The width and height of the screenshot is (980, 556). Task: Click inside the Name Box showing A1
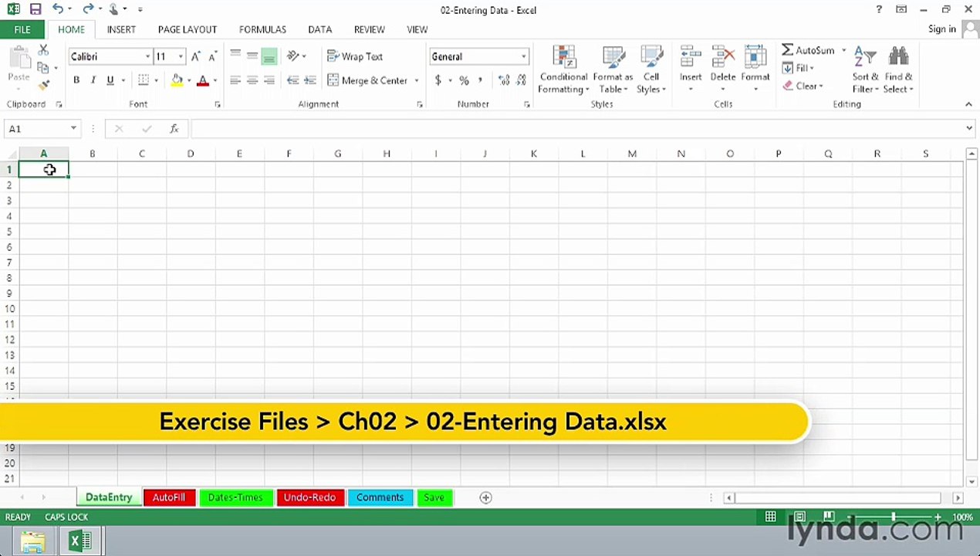(36, 128)
